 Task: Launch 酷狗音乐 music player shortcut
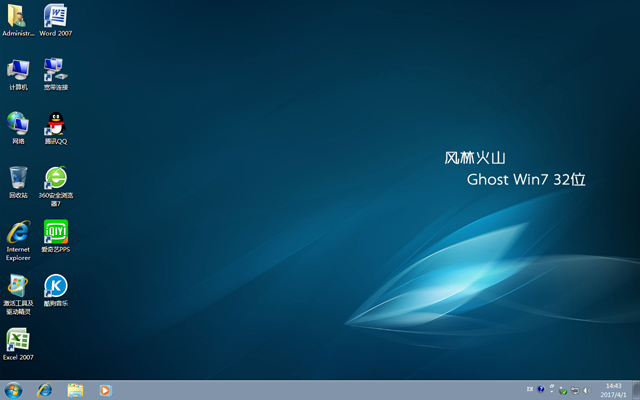[55, 286]
